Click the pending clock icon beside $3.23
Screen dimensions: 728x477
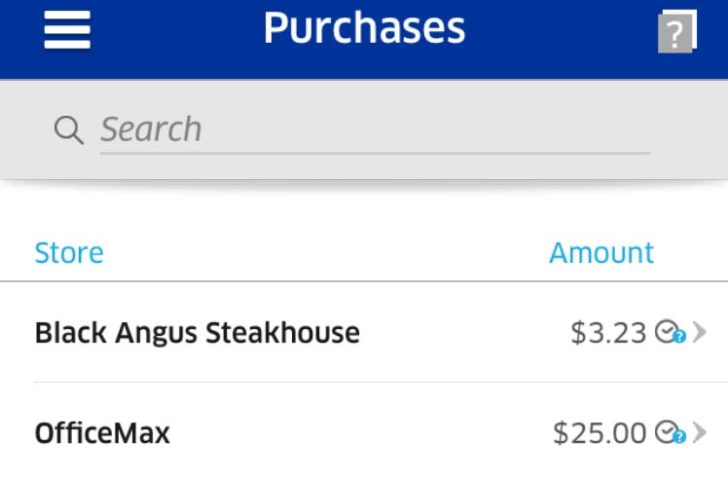(x=666, y=331)
